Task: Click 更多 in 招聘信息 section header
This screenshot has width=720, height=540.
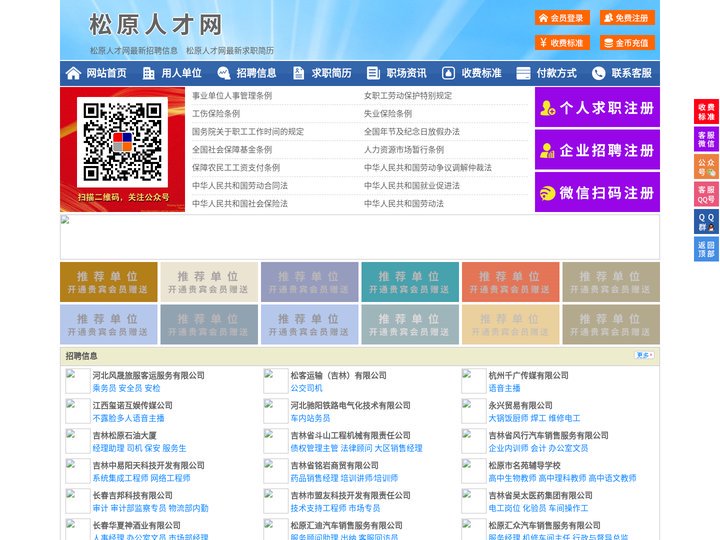Action: [644, 355]
